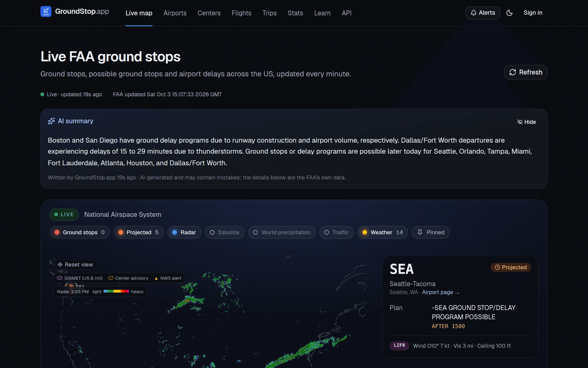Click the NWS alert triangle legend item
The image size is (588, 368).
pyautogui.click(x=168, y=278)
